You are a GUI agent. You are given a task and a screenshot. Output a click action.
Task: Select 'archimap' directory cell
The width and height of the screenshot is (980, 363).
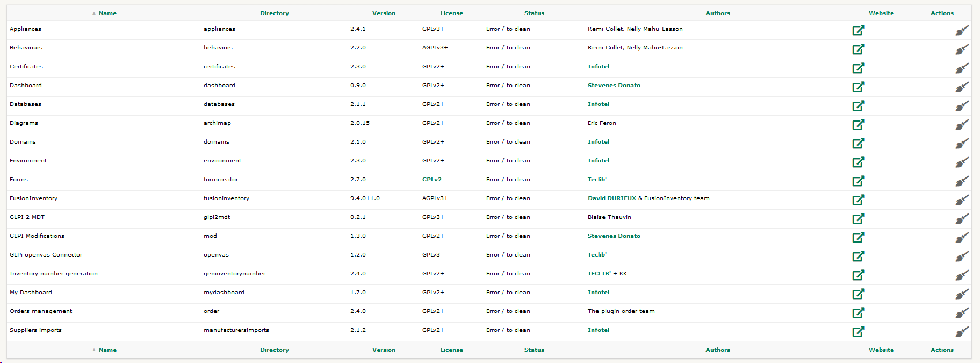pos(217,123)
